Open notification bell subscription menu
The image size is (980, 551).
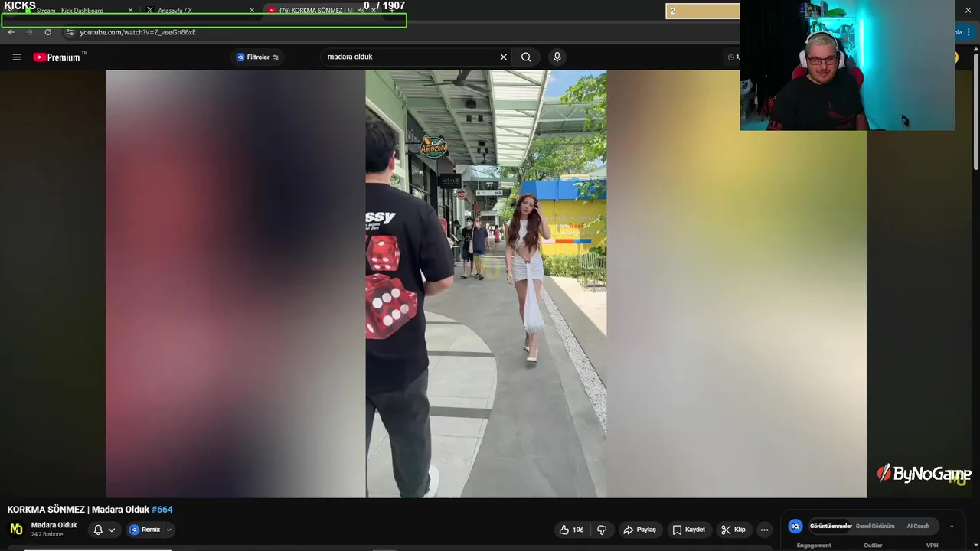pyautogui.click(x=104, y=530)
